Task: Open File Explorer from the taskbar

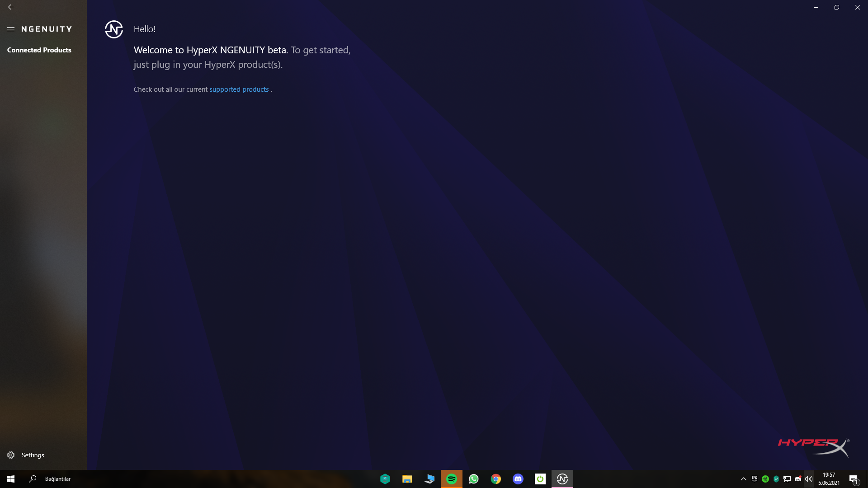Action: (x=407, y=479)
